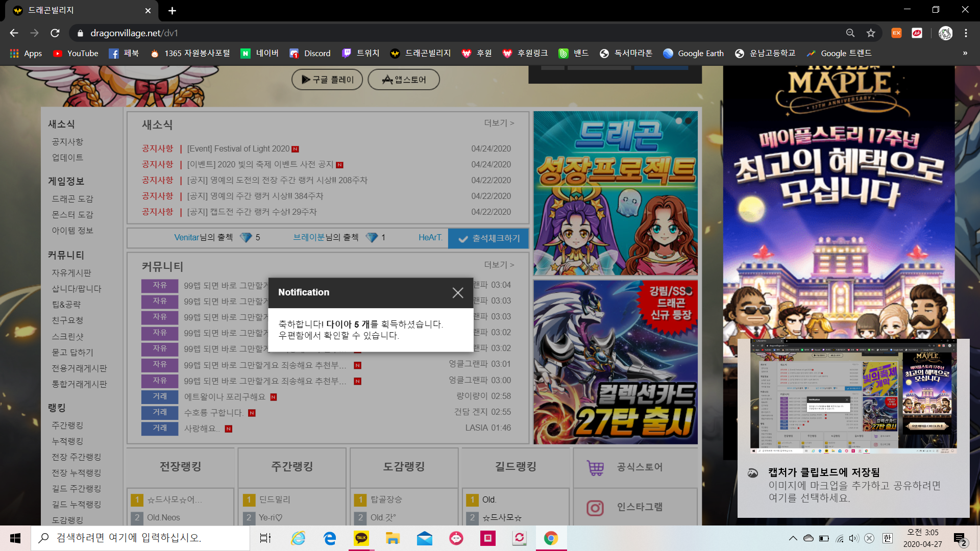Expand 더보기 in the 새소식 section
This screenshot has height=551, width=980.
click(x=499, y=123)
